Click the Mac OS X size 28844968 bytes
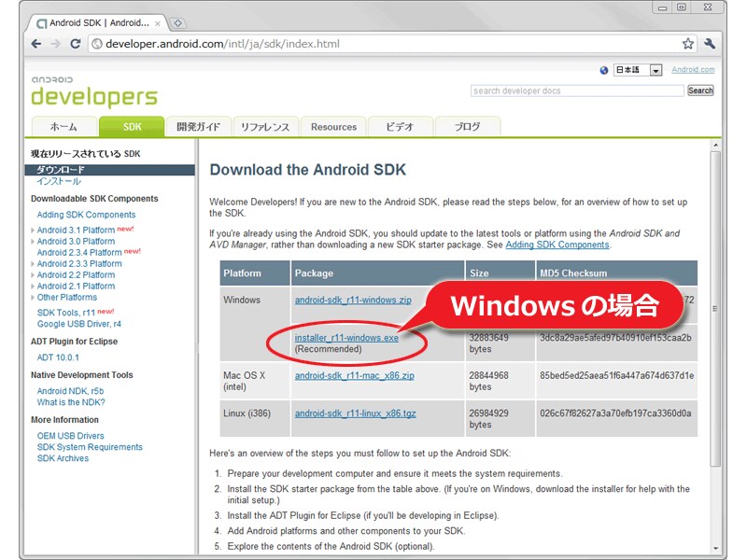Screen dimensions: 747x560 488,381
